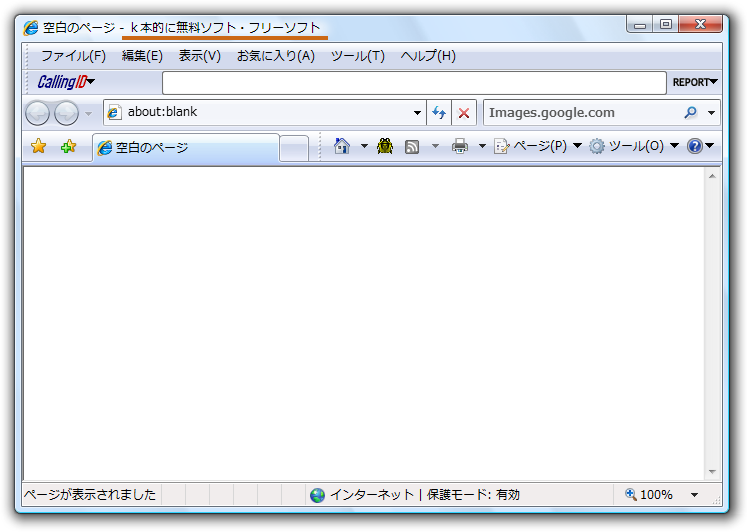Click the new tab button beside the tab
The image size is (747, 532).
point(294,148)
